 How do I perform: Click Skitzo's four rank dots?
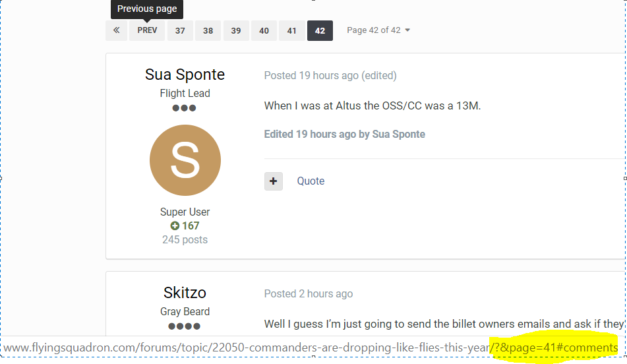click(x=185, y=326)
